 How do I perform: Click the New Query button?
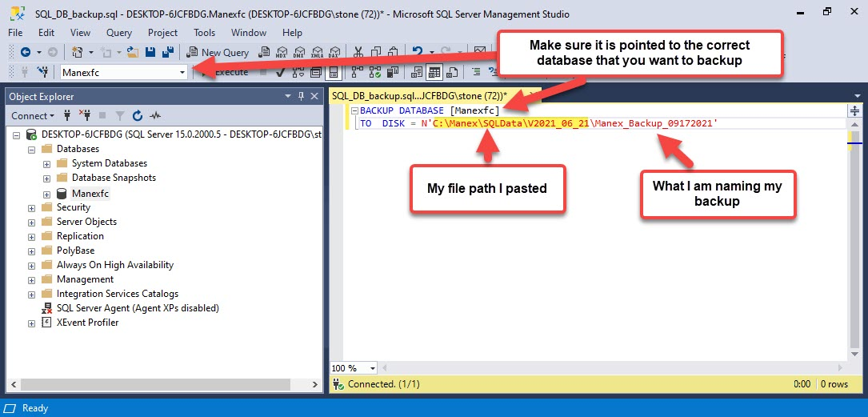(x=218, y=53)
